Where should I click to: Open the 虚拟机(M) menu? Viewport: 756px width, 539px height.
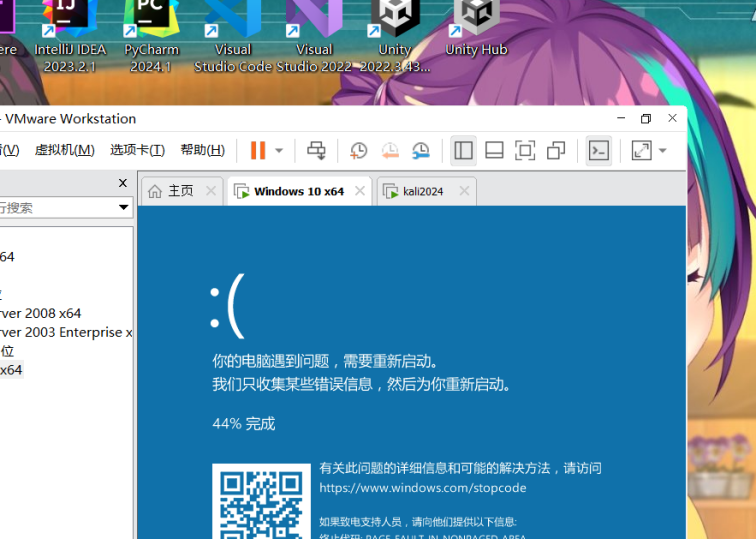65,150
